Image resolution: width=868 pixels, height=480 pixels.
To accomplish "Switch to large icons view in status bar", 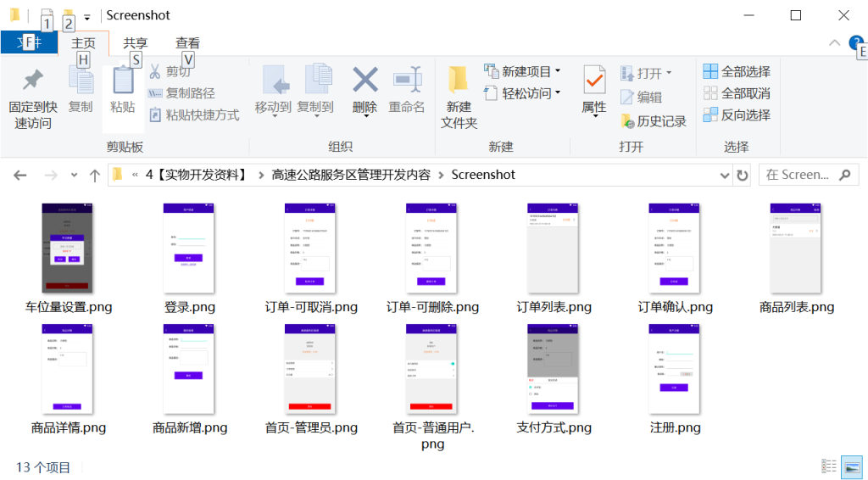I will coord(851,466).
